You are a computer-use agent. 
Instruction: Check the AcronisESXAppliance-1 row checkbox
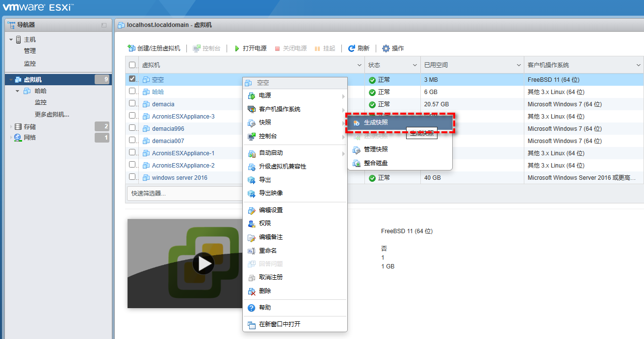pyautogui.click(x=132, y=152)
